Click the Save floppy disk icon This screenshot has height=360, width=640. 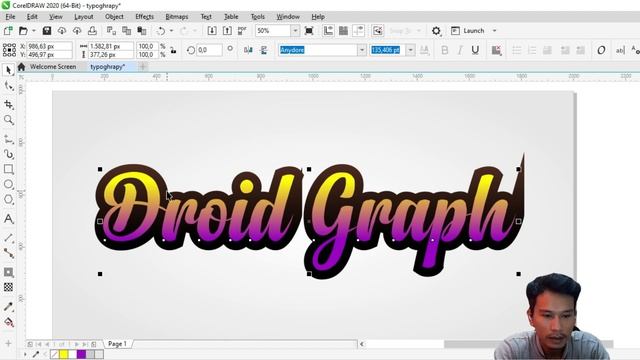click(47, 31)
